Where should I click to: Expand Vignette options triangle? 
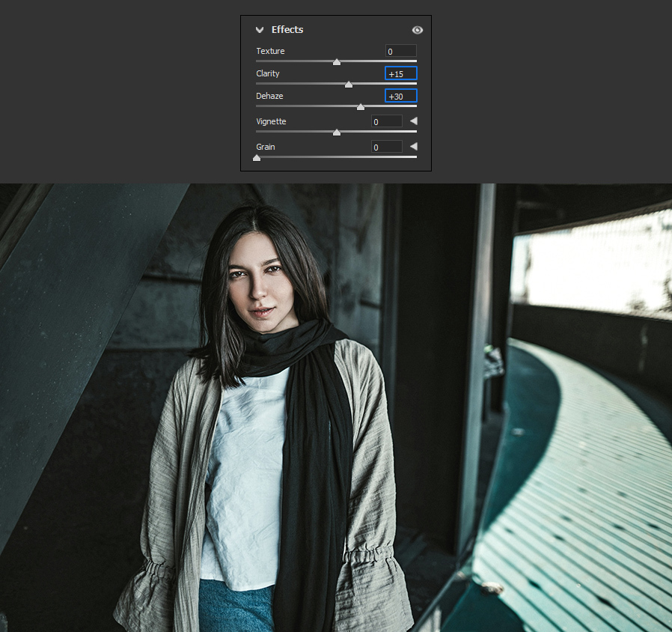414,121
